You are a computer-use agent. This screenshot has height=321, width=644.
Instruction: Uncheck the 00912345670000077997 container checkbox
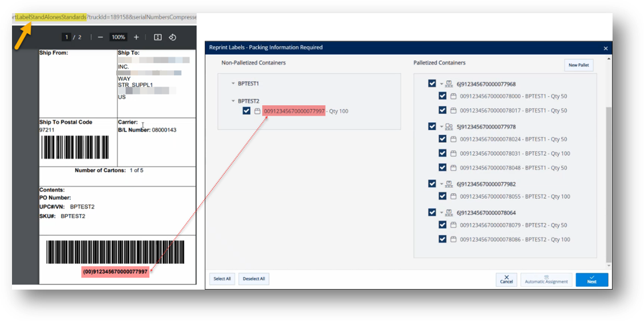click(x=247, y=111)
